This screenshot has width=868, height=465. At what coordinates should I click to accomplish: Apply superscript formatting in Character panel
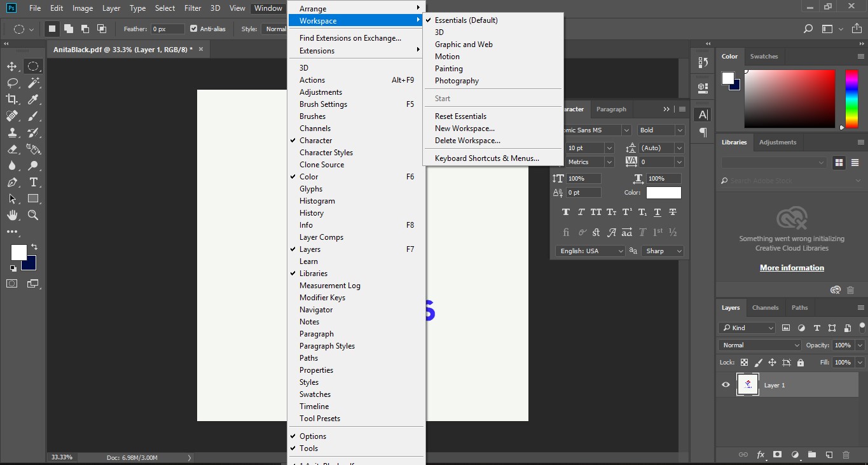tap(626, 212)
